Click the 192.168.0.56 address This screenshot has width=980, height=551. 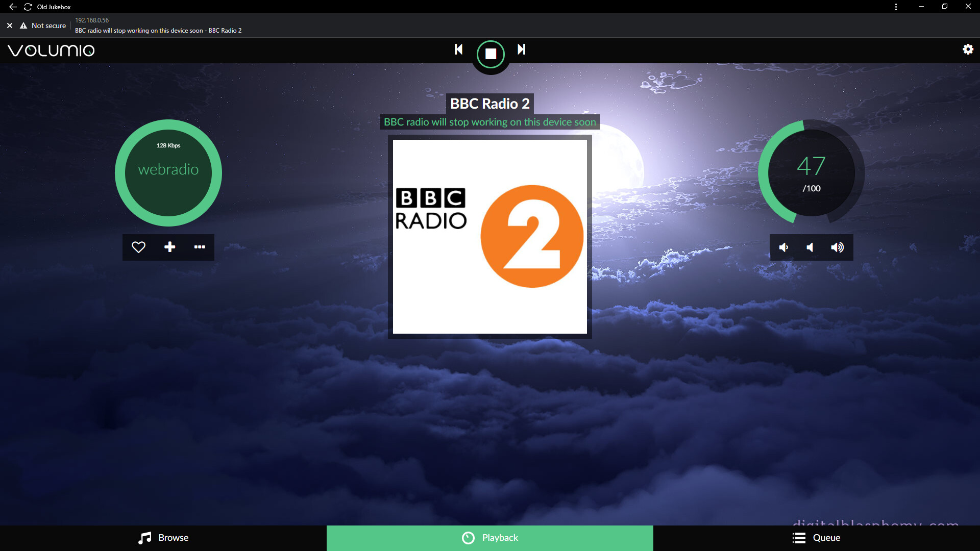coord(92,20)
